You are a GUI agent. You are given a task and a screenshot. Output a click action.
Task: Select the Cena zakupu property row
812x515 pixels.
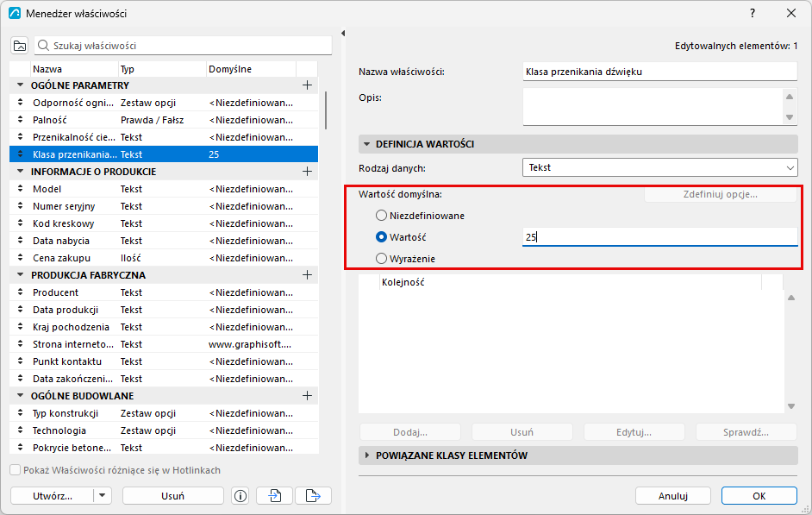tap(164, 258)
